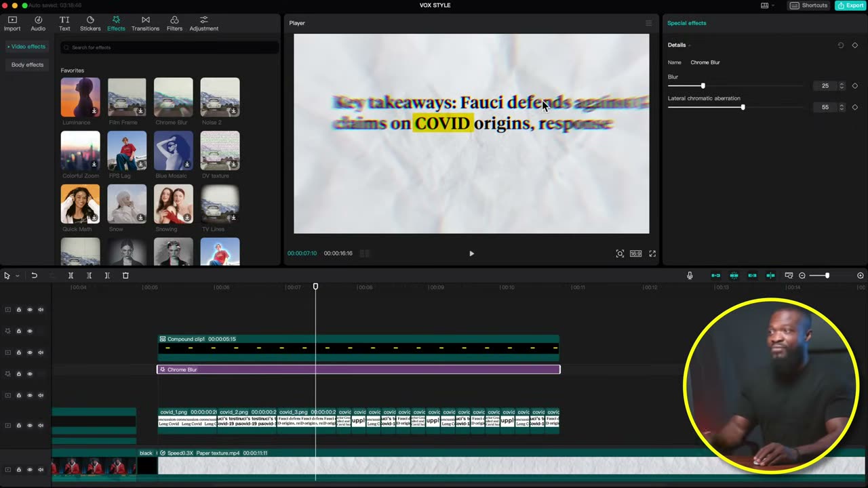
Task: Open the Stickers tab
Action: [x=90, y=24]
